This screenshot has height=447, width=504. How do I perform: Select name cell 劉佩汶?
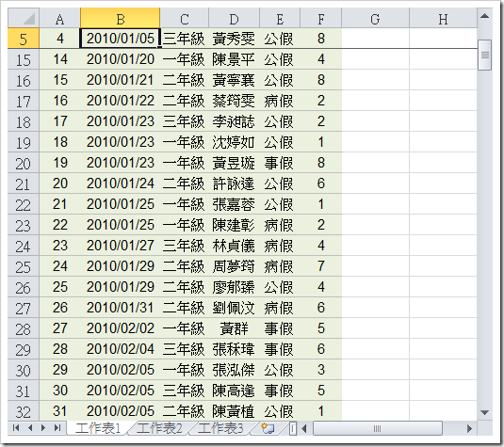234,308
